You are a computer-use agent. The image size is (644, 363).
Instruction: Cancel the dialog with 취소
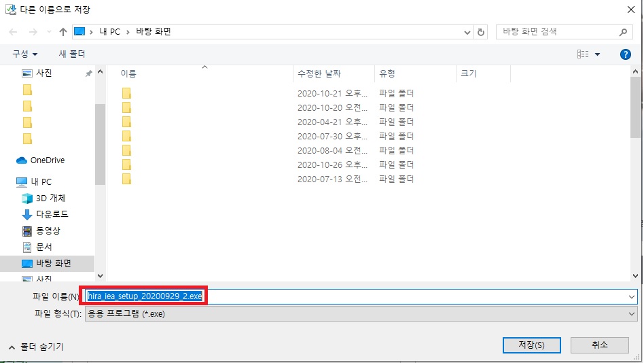click(599, 345)
